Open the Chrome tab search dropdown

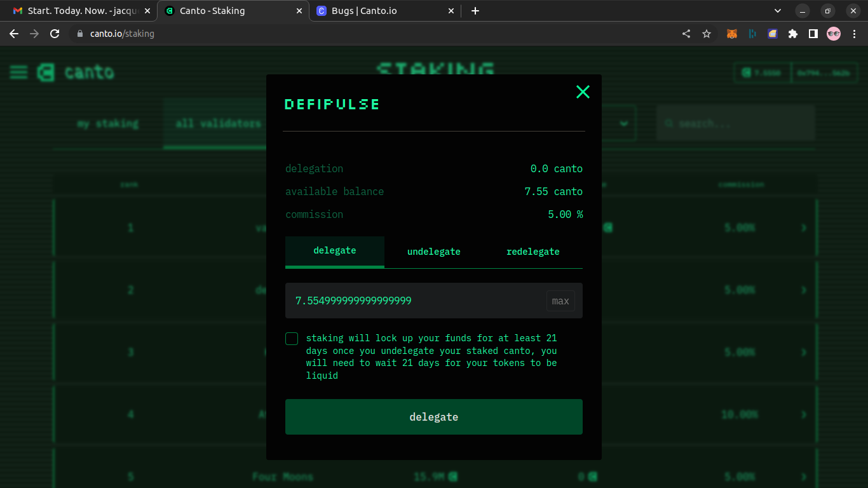pyautogui.click(x=778, y=11)
